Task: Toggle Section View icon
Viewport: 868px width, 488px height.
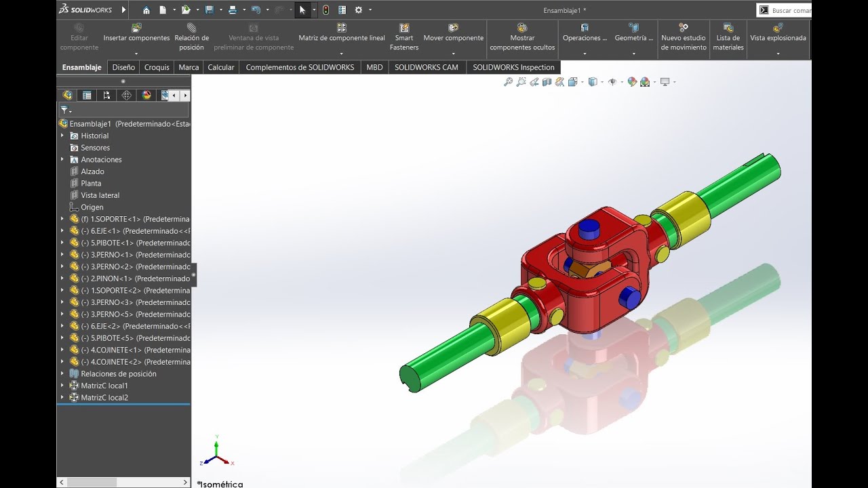Action: coord(547,82)
